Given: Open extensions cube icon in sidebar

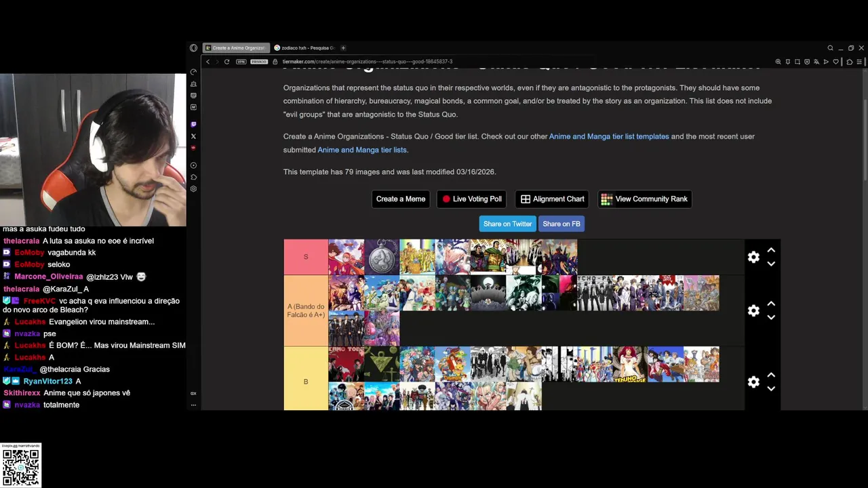Looking at the screenshot, I should click(x=193, y=178).
